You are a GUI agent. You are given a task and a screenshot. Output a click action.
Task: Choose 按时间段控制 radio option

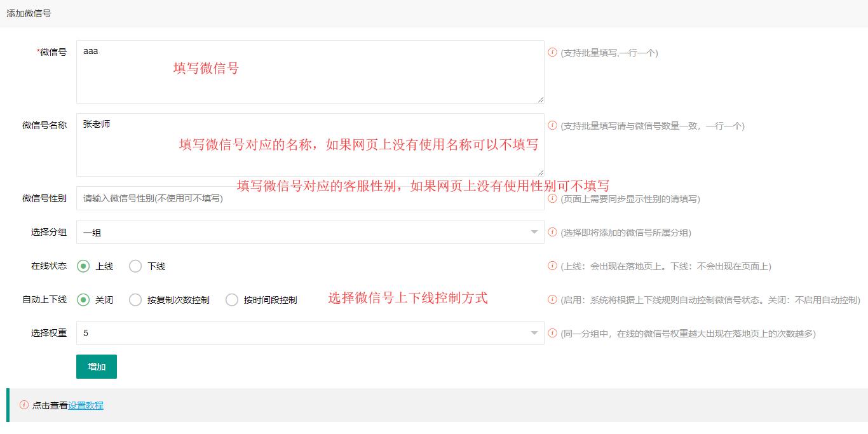click(232, 300)
